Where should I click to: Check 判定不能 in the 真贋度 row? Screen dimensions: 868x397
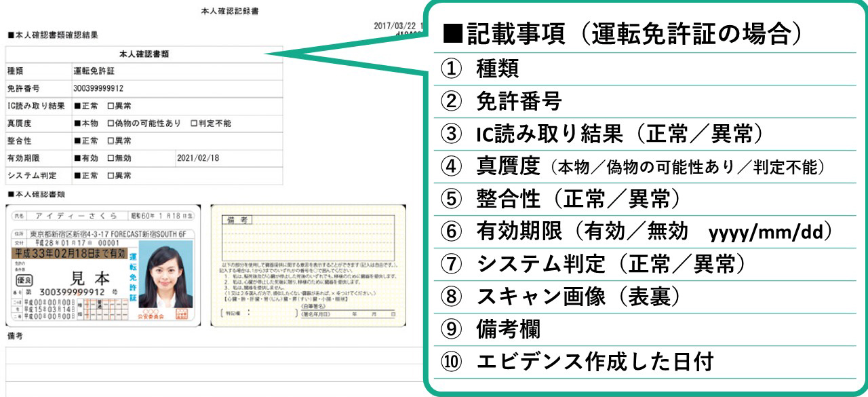click(194, 124)
